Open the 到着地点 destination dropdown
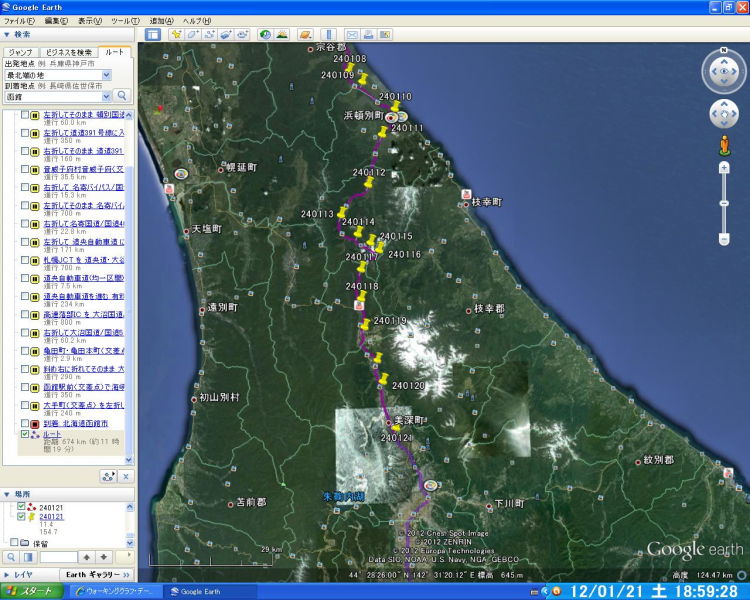 point(106,97)
